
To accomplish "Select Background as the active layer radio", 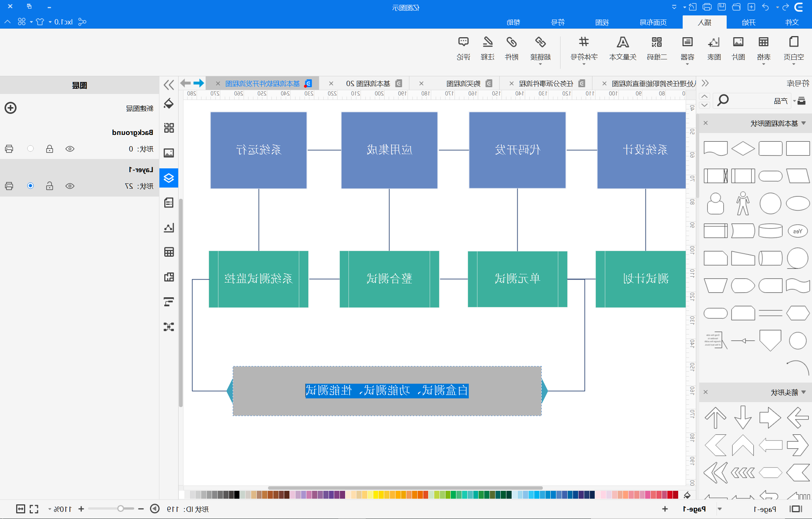I will 30,148.
